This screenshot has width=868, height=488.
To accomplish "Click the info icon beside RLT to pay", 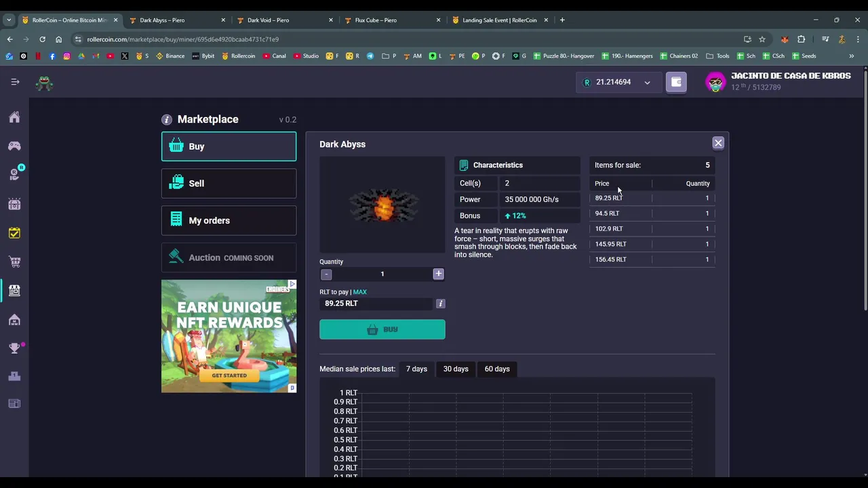I will (x=440, y=304).
